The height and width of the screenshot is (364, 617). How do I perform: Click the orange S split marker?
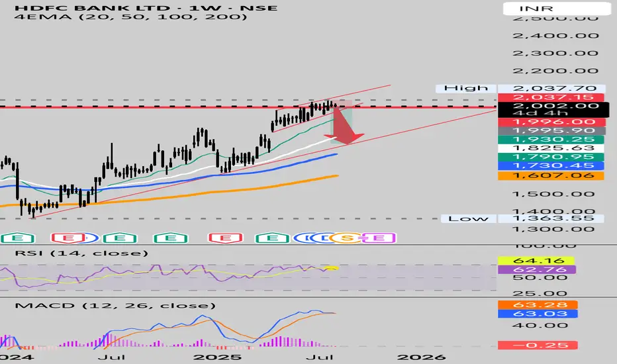[347, 238]
